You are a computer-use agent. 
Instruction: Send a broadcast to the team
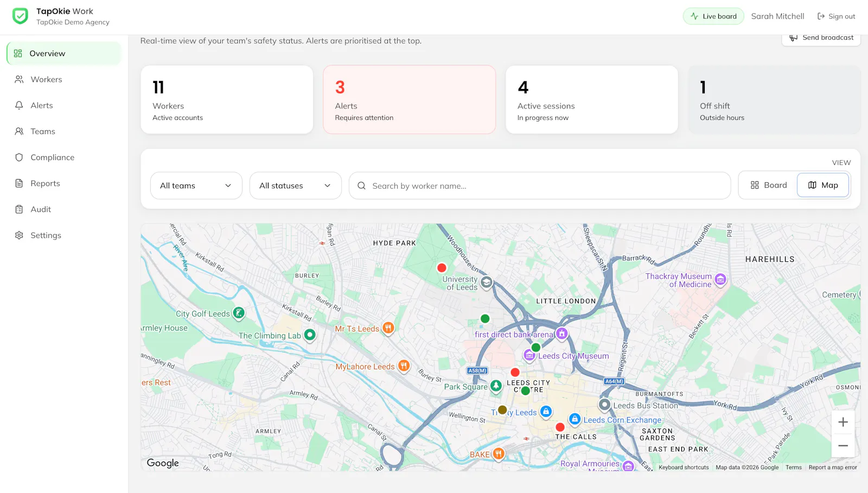(x=821, y=37)
